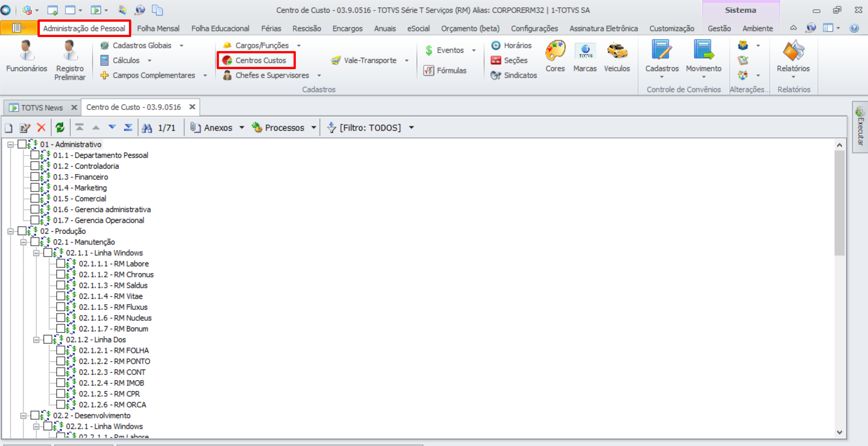Open Registro Preliminar
868x446 pixels.
pyautogui.click(x=70, y=61)
